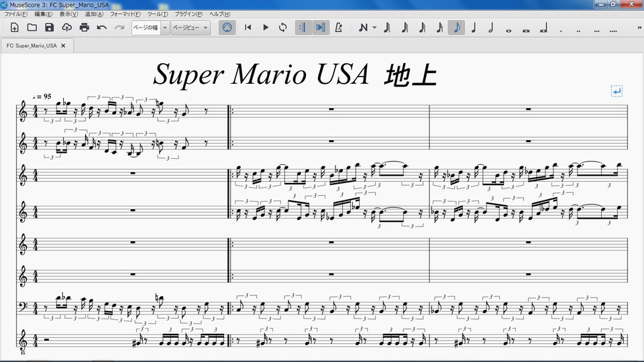
Task: Open the 表示(V) menu
Action: 68,14
